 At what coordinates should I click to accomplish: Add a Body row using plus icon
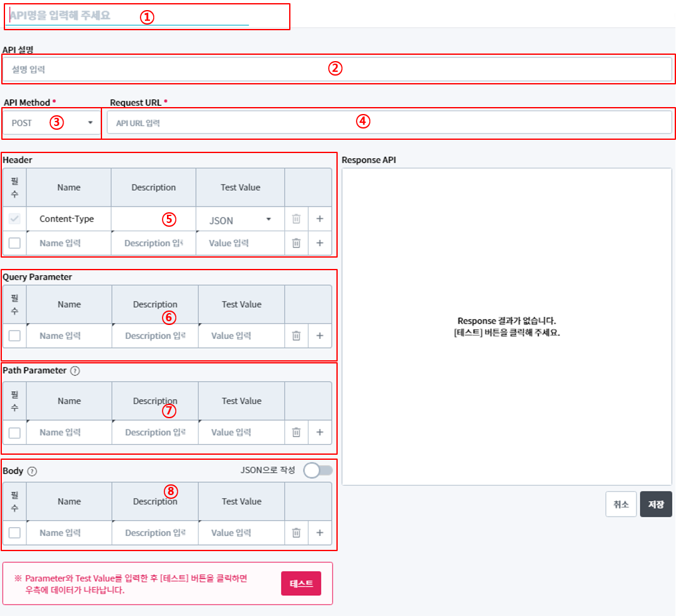pos(319,533)
